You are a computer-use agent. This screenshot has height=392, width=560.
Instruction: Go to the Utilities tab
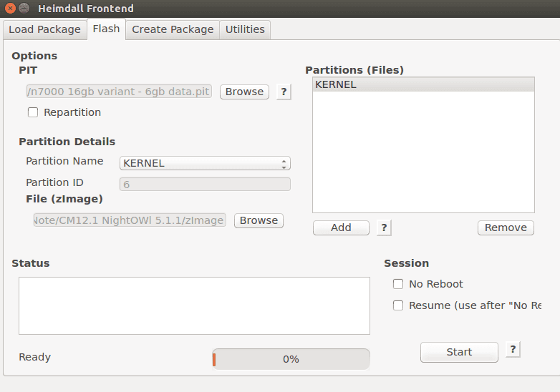(245, 29)
